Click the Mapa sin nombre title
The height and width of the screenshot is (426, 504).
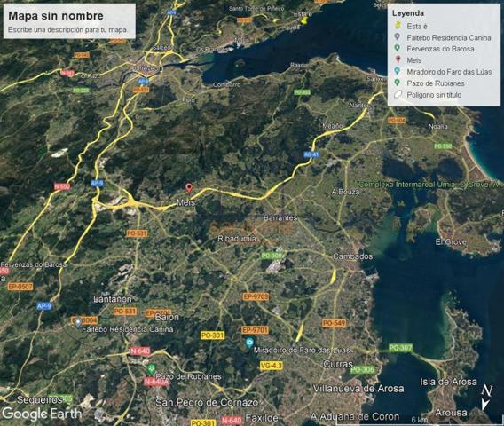click(56, 16)
